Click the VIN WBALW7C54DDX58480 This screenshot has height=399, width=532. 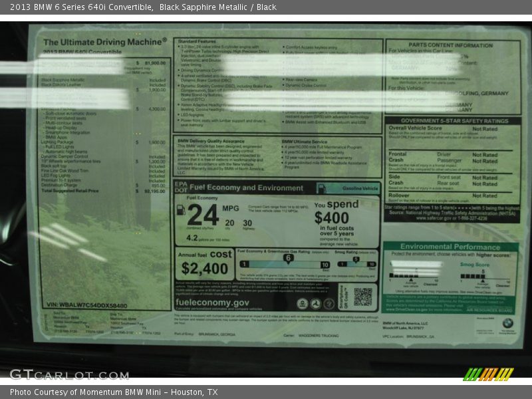[87, 305]
